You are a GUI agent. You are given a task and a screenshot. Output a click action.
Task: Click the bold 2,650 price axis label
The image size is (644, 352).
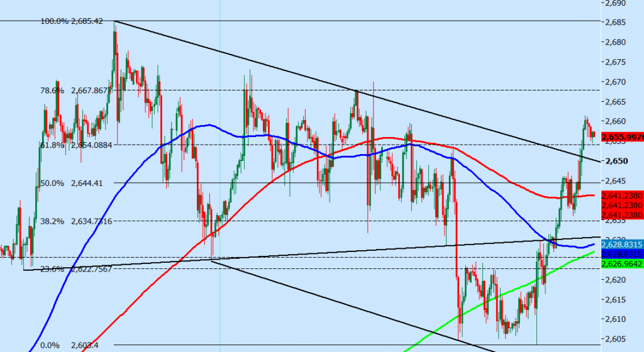point(616,161)
